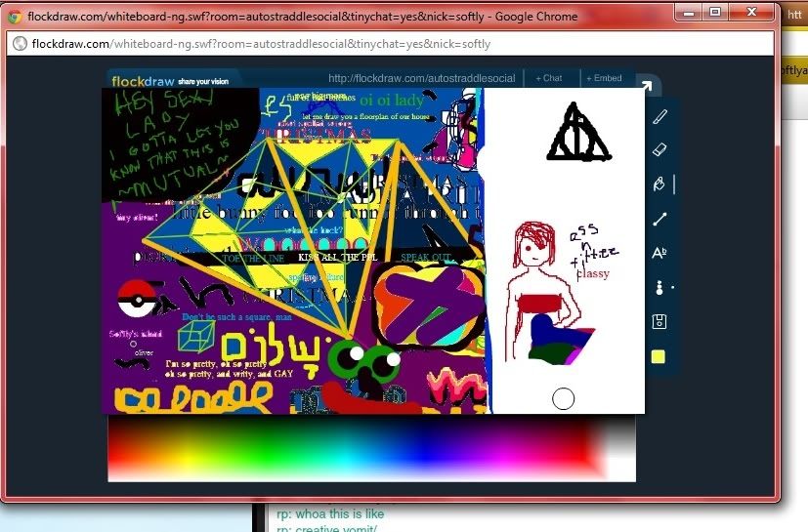This screenshot has height=532, width=808.
Task: Click the browser address bar
Action: (391, 44)
